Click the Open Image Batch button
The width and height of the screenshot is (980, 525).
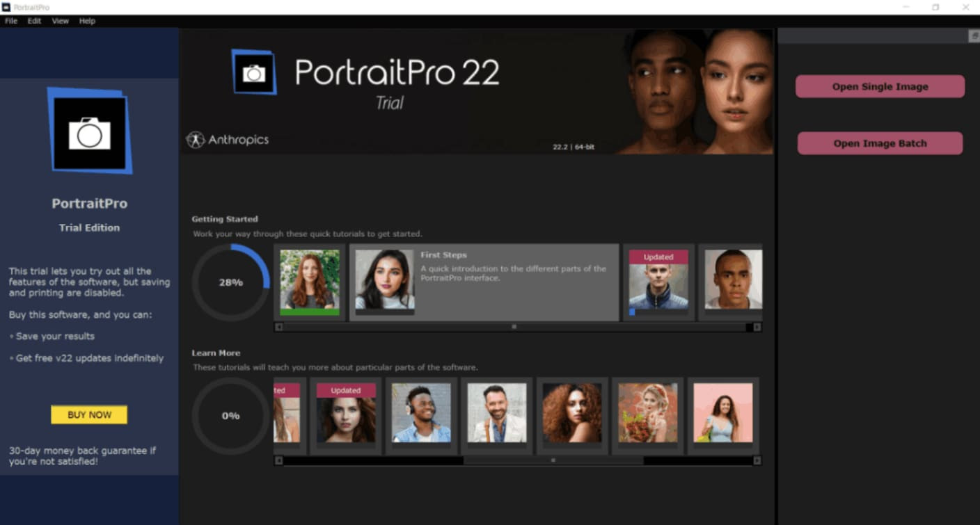880,143
